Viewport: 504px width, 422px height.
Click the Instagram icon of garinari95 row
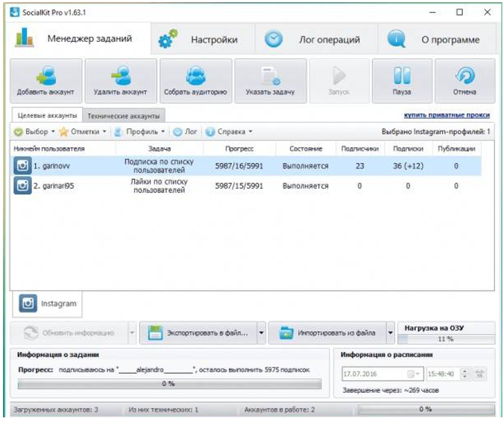pyautogui.click(x=22, y=186)
